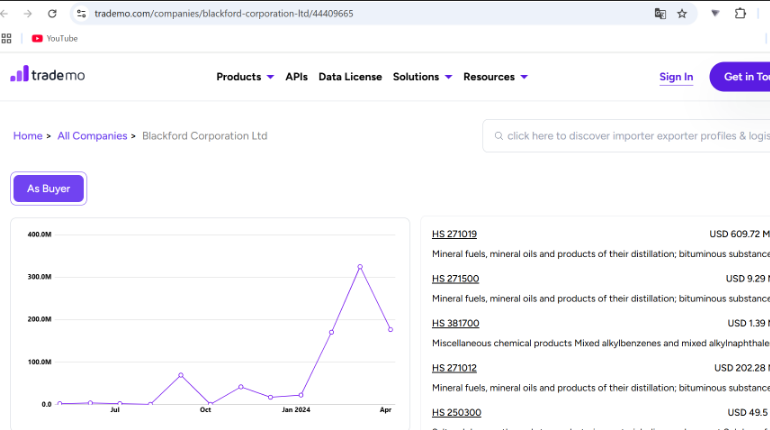Click the dark triangle extension icon
Viewport: 770px width, 430px height.
click(x=715, y=13)
